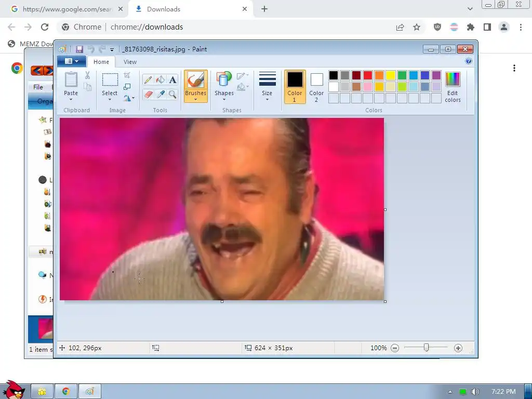
Task: Click the Undo arrow in quick access toolbar
Action: [x=91, y=49]
